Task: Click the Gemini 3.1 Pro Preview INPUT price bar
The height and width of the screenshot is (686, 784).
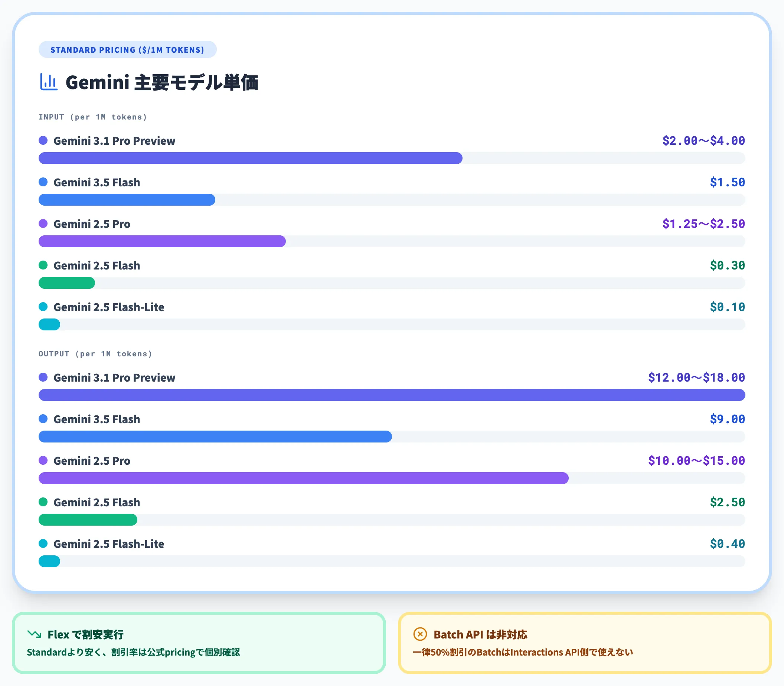Action: tap(250, 158)
